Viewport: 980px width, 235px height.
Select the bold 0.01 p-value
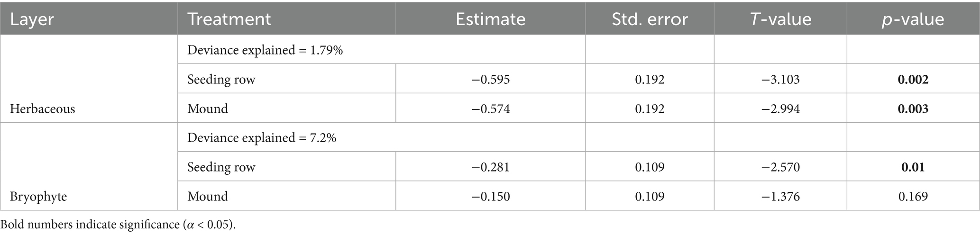(913, 167)
